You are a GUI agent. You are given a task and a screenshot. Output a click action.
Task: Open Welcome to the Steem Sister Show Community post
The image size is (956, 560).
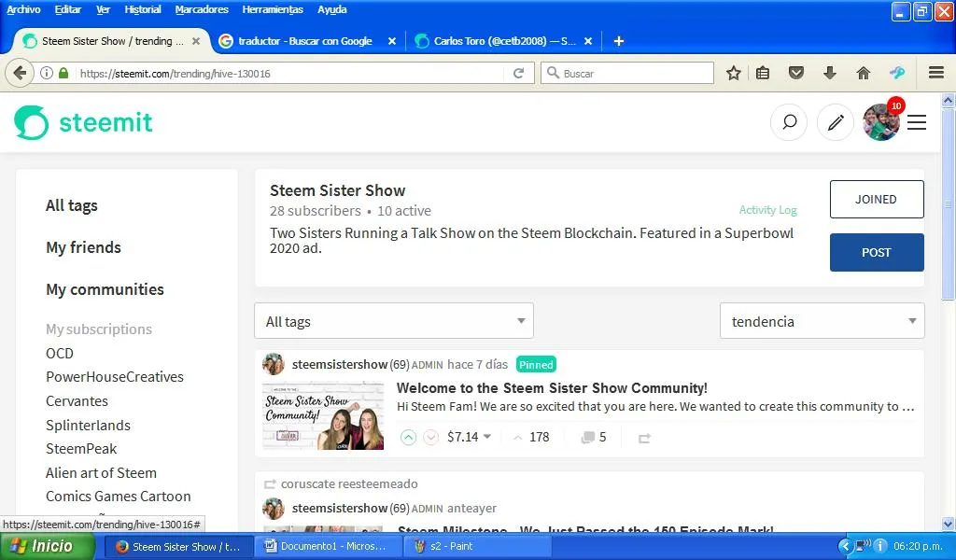click(x=552, y=388)
